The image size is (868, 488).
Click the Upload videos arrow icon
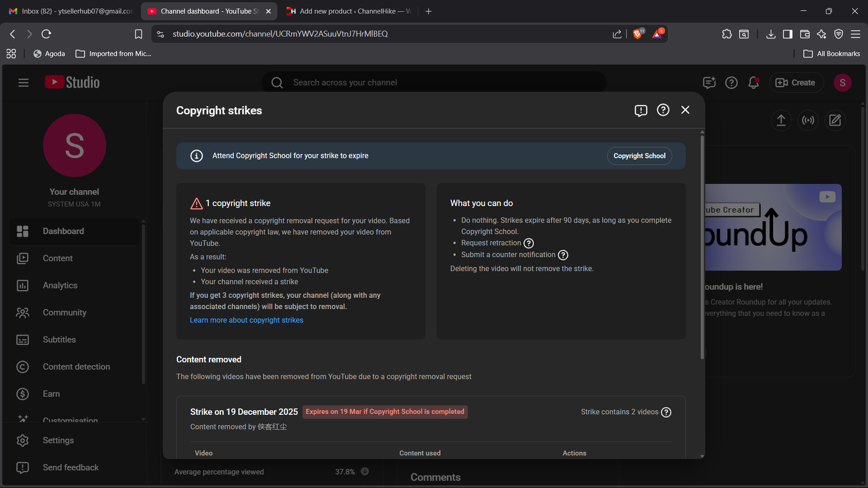point(781,120)
